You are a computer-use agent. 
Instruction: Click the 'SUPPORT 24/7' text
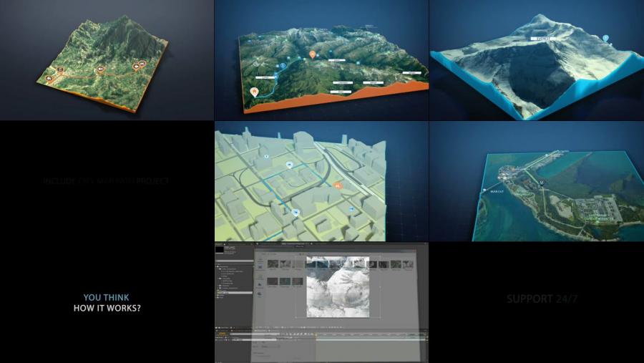click(x=542, y=299)
